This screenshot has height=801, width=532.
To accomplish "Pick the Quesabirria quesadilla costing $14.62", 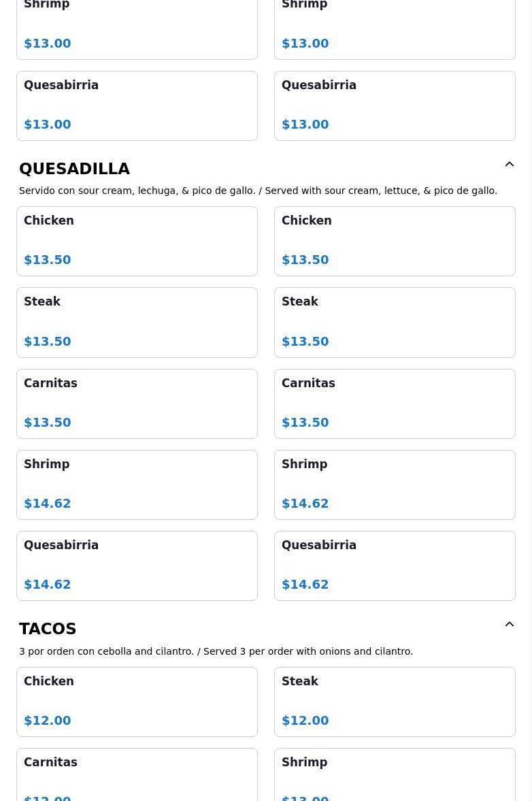I will click(137, 566).
